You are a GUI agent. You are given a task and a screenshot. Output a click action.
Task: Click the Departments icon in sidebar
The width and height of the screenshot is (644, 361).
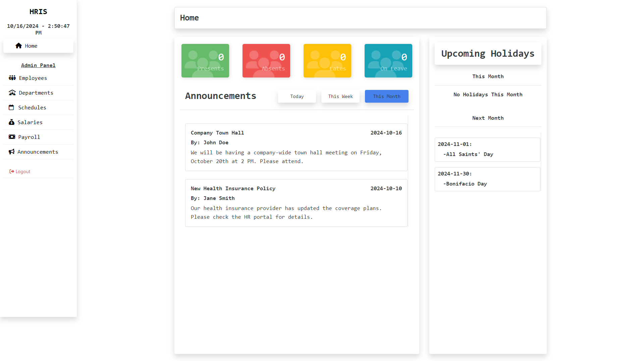[12, 93]
